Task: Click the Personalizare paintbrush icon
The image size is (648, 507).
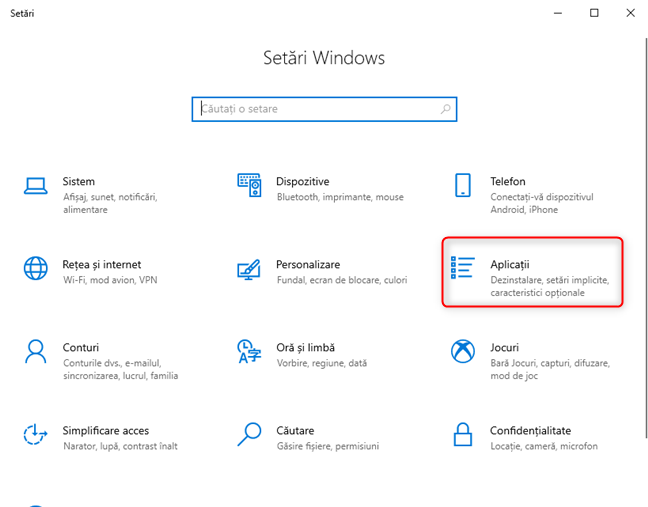Action: [249, 269]
